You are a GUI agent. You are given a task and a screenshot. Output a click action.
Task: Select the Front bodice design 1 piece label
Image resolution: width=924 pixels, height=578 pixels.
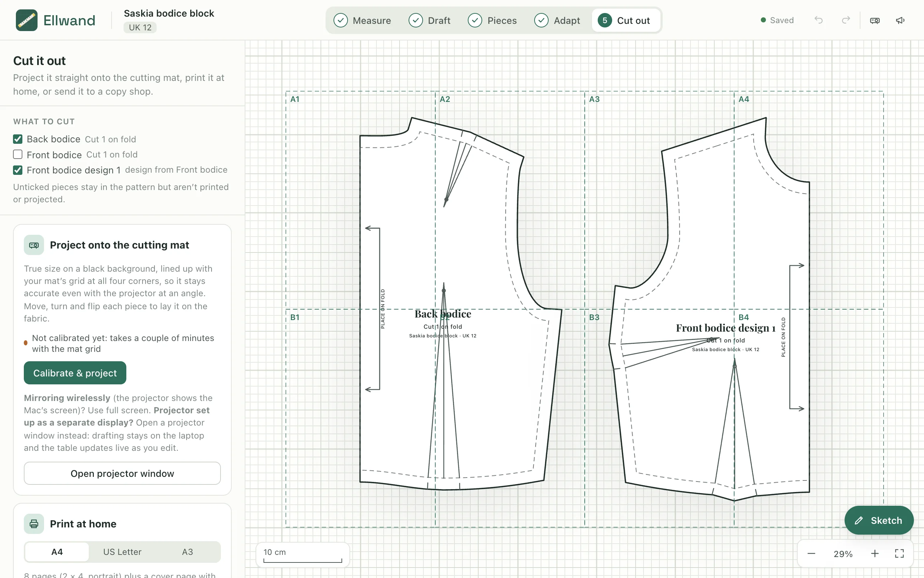(x=725, y=328)
